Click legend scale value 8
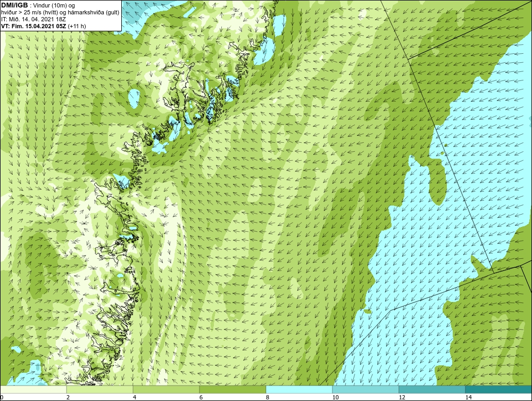The width and height of the screenshot is (532, 401). point(268,397)
